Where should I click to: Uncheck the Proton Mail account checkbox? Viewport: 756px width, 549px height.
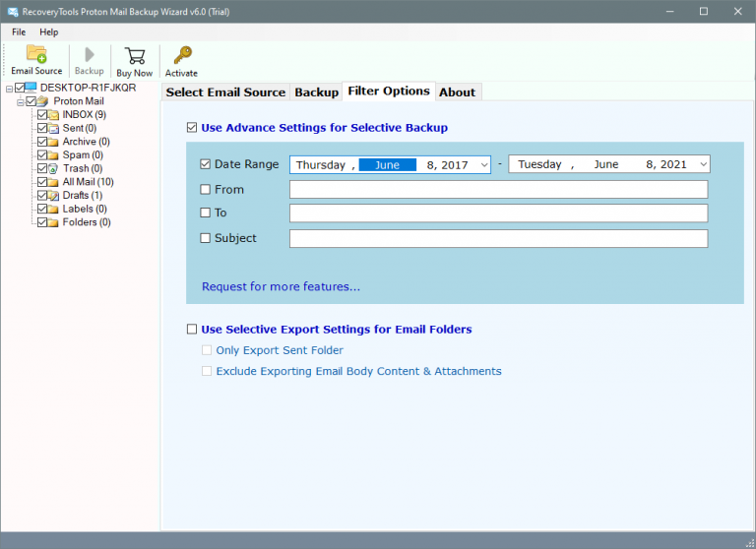point(31,101)
